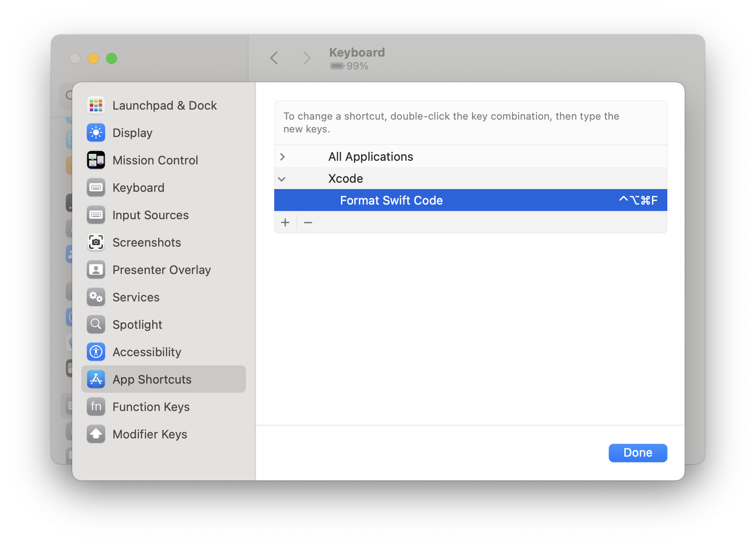Select Display in the sidebar

click(164, 133)
